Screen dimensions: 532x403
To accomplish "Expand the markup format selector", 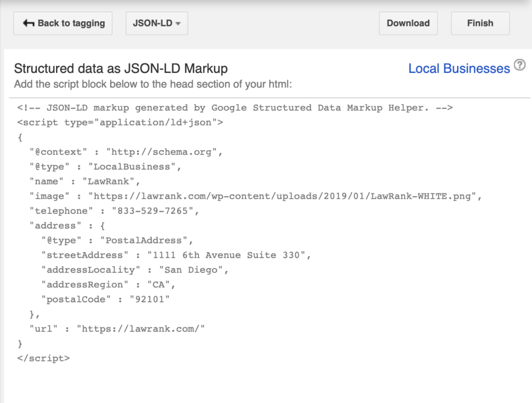I will pos(156,23).
